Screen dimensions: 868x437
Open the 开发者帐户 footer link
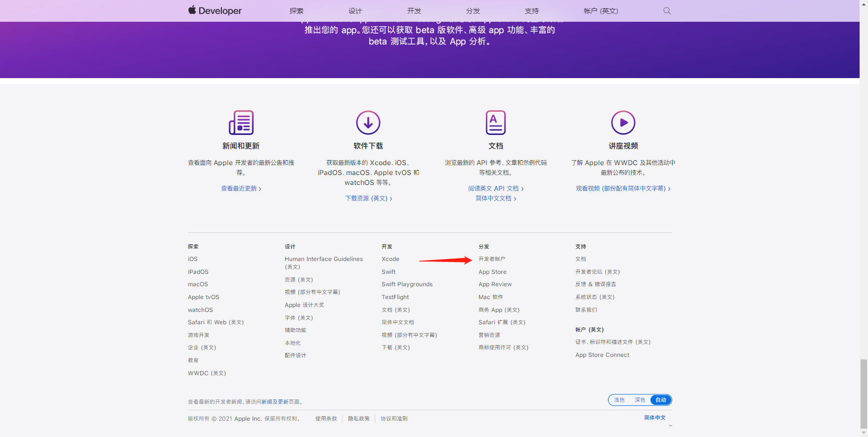click(492, 259)
